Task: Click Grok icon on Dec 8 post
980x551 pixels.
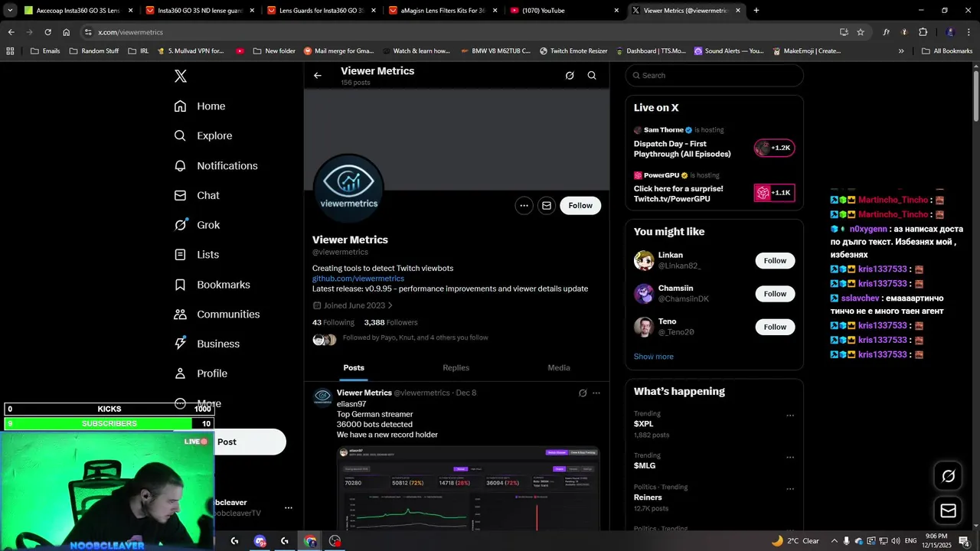Action: (583, 393)
